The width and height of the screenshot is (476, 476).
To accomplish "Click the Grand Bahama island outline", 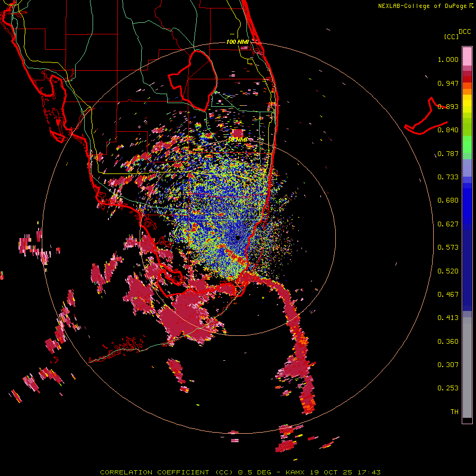I will 426,117.
